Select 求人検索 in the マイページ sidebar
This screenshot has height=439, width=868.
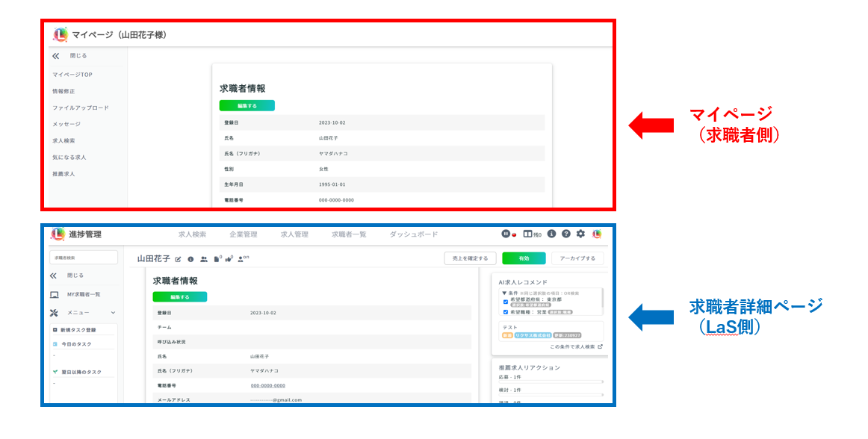pyautogui.click(x=63, y=140)
